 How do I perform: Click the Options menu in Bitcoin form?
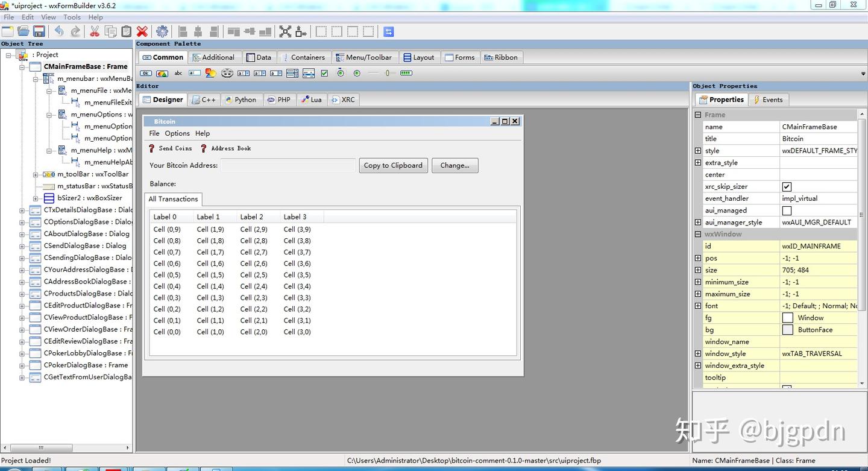177,133
